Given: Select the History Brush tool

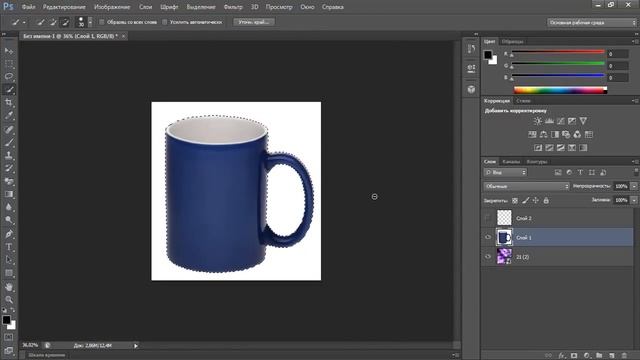Looking at the screenshot, I should pyautogui.click(x=9, y=169).
